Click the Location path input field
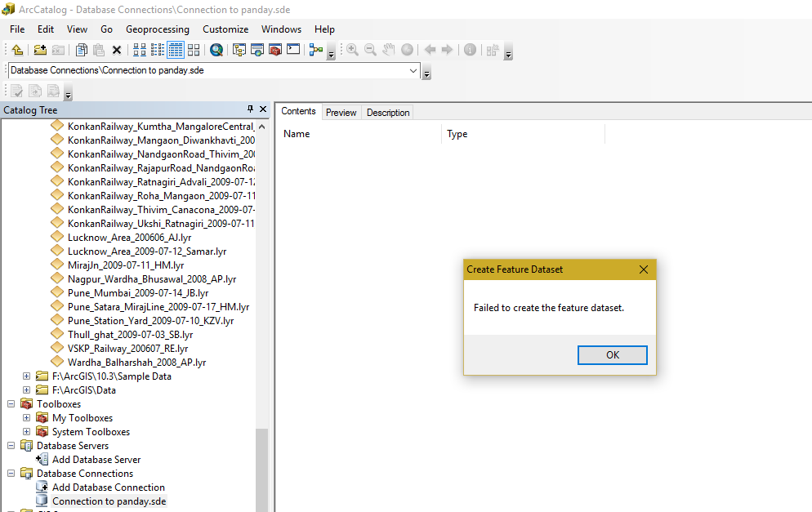This screenshot has height=512, width=812. (208, 70)
